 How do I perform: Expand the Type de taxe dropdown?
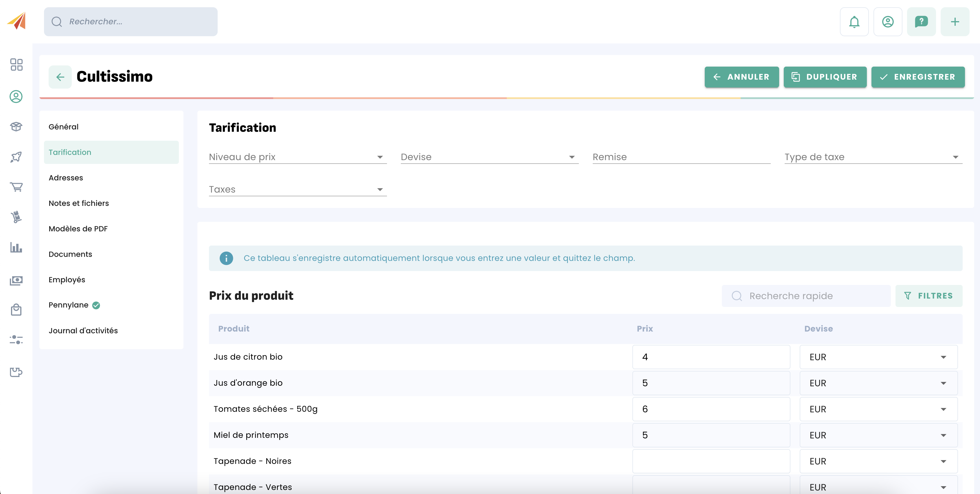(x=873, y=157)
